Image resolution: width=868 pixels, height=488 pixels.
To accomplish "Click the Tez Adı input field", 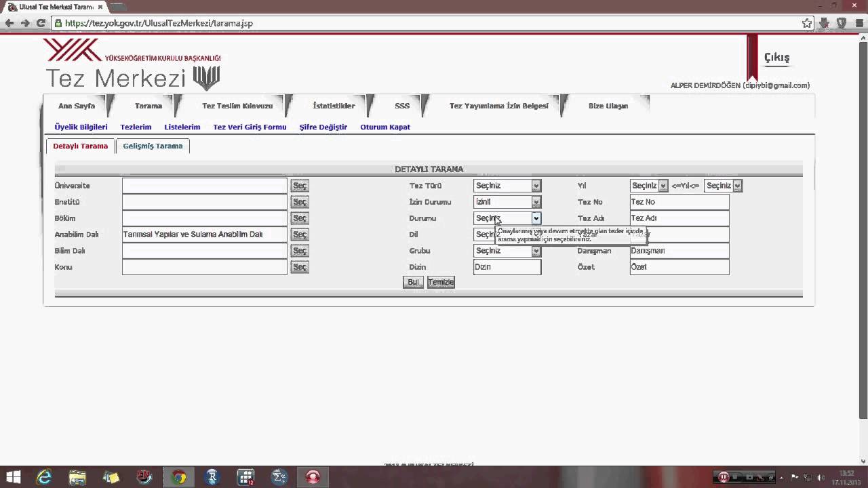I will pyautogui.click(x=679, y=218).
